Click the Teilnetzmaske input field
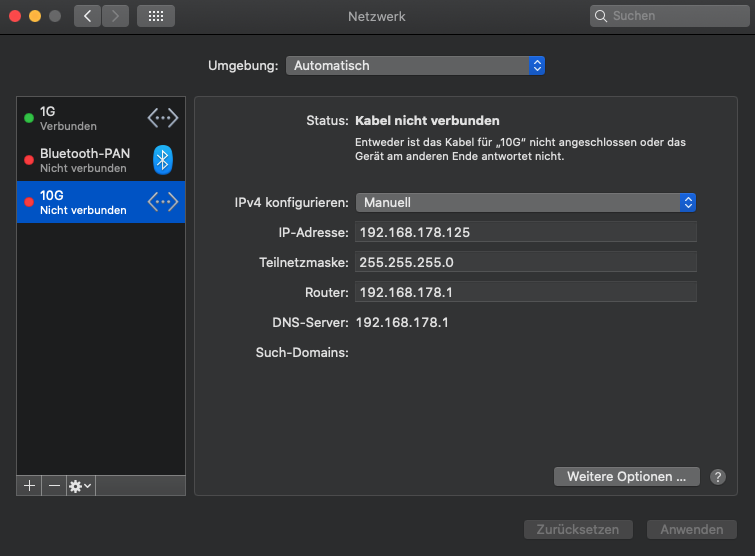Viewport: 755px width, 556px height. (x=525, y=262)
